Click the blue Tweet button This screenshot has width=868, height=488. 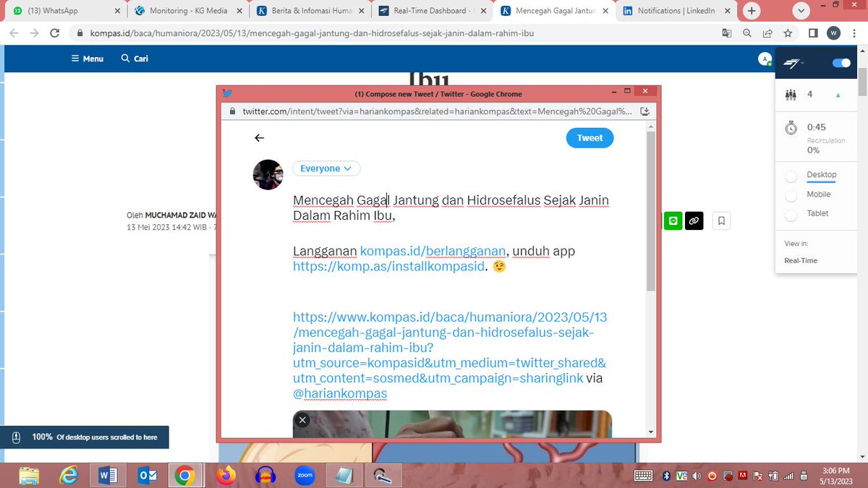coord(590,137)
